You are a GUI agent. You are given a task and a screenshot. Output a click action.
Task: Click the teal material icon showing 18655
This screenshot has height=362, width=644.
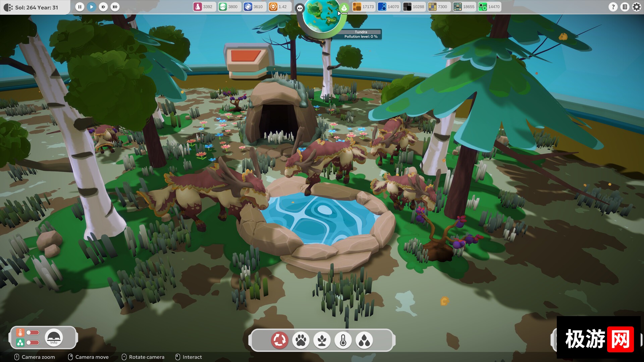[458, 7]
